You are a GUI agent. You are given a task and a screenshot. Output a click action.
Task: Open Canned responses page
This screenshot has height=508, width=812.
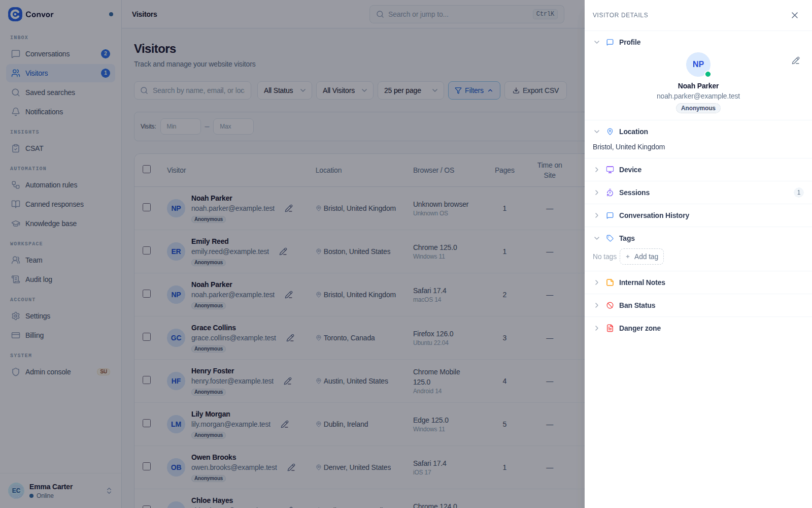point(60,204)
